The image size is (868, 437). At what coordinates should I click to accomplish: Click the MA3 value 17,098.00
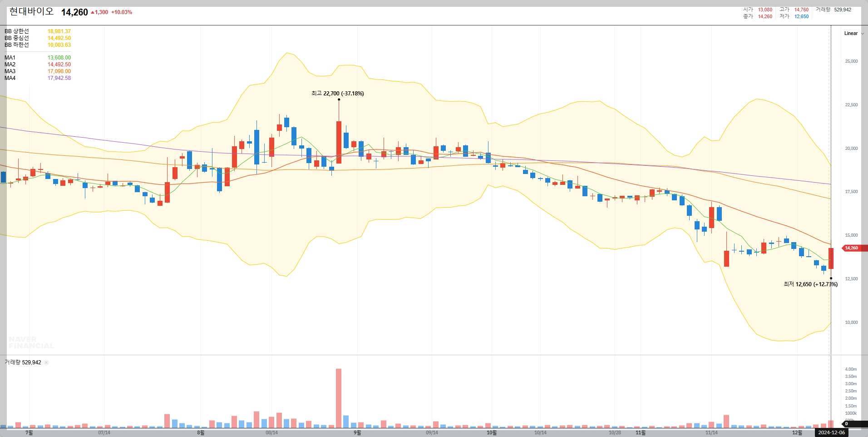click(59, 71)
